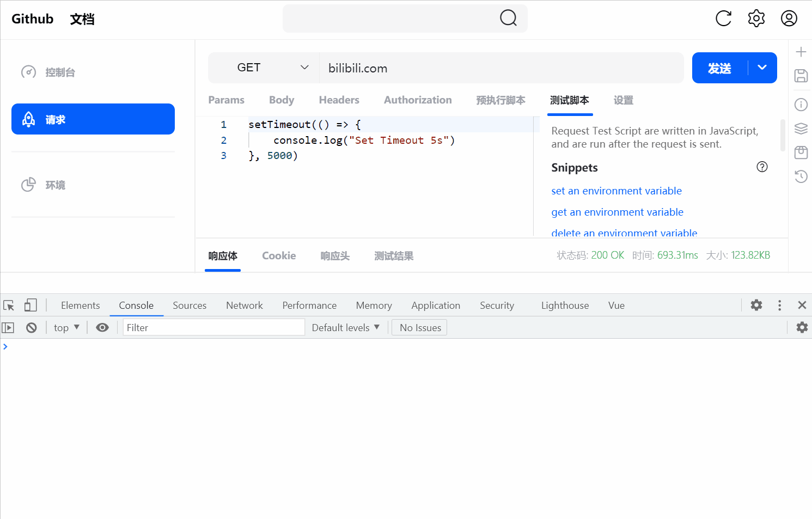812x519 pixels.
Task: Click the refresh icon in header
Action: (x=723, y=19)
